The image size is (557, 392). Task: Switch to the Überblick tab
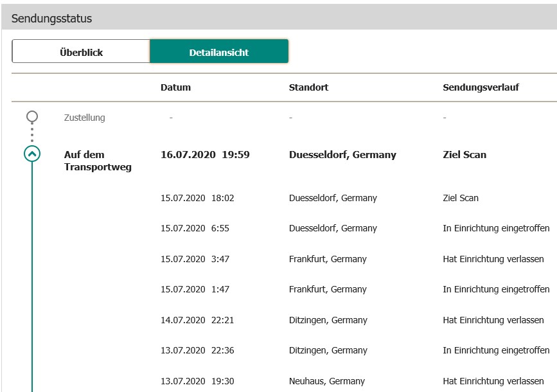pyautogui.click(x=81, y=52)
